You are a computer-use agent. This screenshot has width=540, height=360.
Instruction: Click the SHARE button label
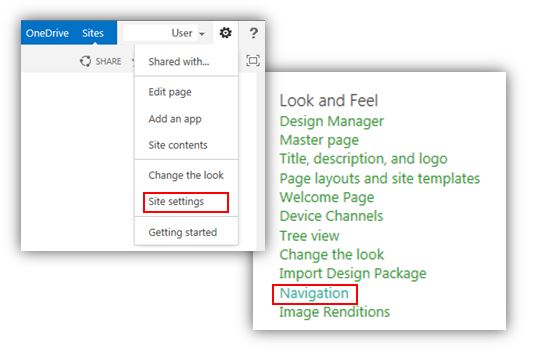[108, 61]
